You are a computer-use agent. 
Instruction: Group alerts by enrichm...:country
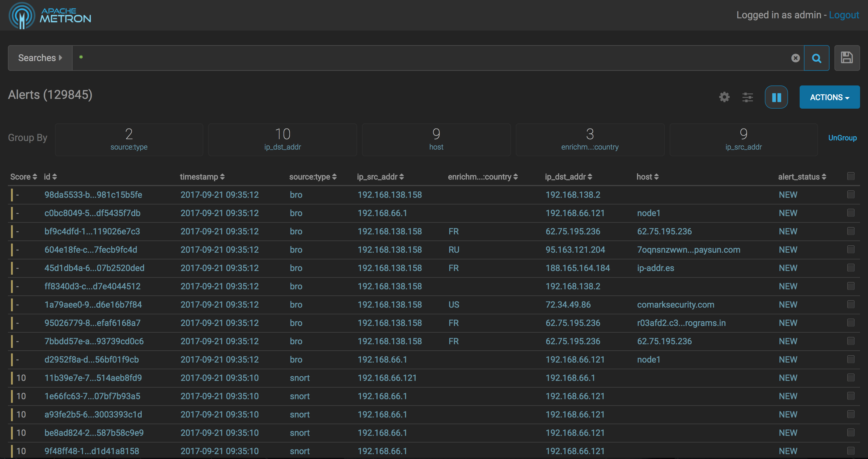coord(590,139)
